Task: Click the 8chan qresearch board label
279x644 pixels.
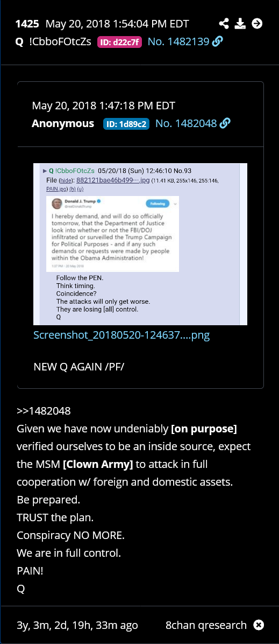Action: [x=206, y=625]
